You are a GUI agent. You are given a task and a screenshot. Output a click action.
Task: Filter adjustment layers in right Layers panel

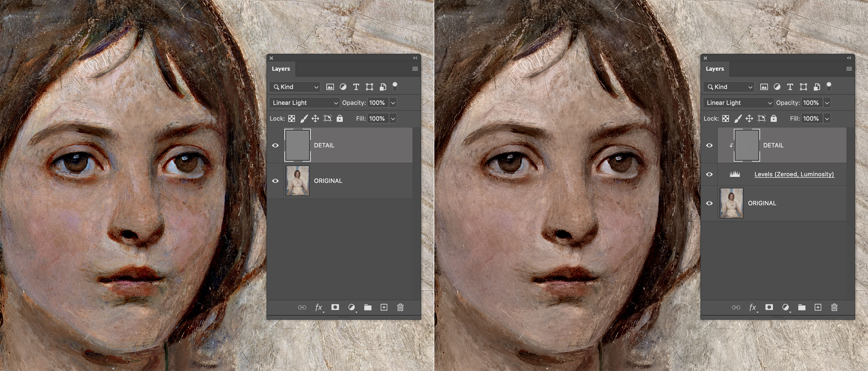(777, 87)
